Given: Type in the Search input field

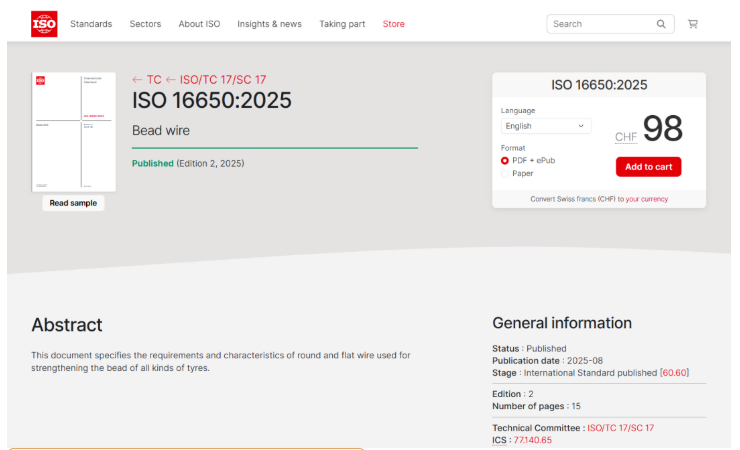Looking at the screenshot, I should [x=600, y=24].
